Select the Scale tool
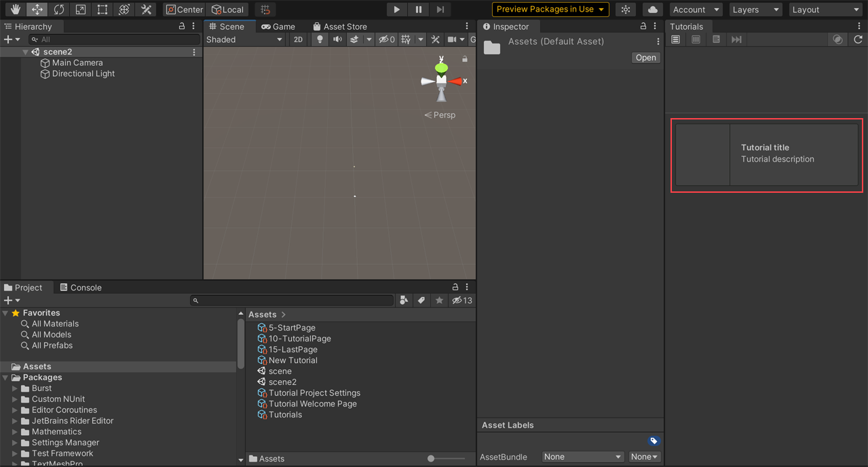 (x=81, y=10)
